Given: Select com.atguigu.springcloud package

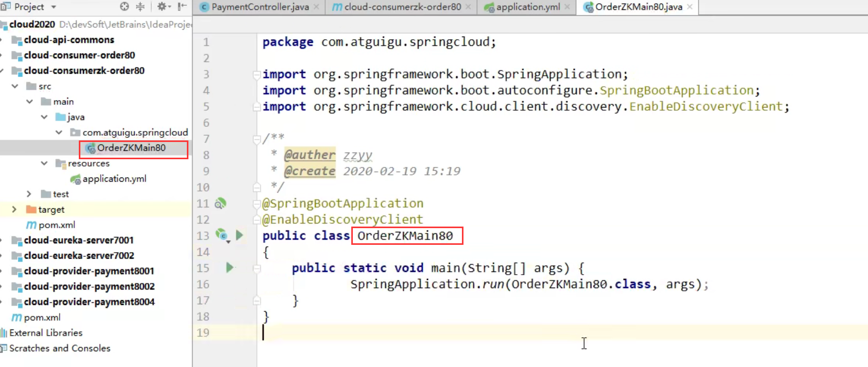Looking at the screenshot, I should pos(135,133).
